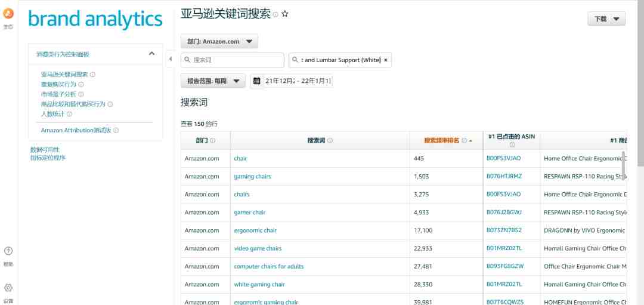Click the 搜索频率排名 column header label

442,141
